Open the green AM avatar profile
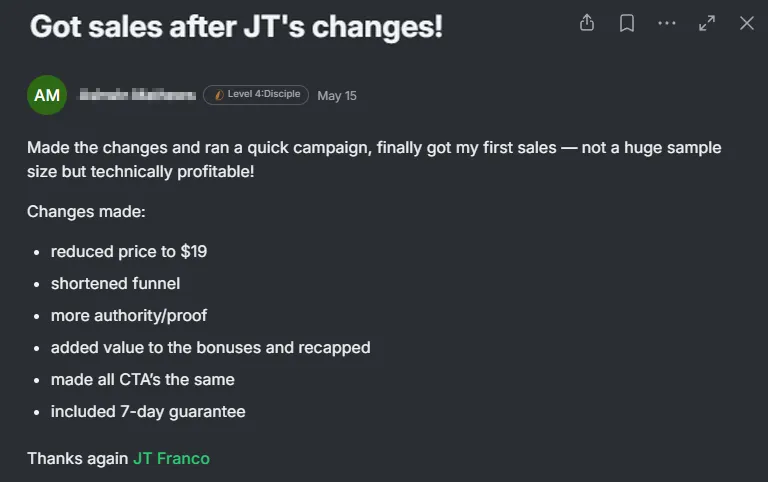The image size is (768, 482). (47, 95)
